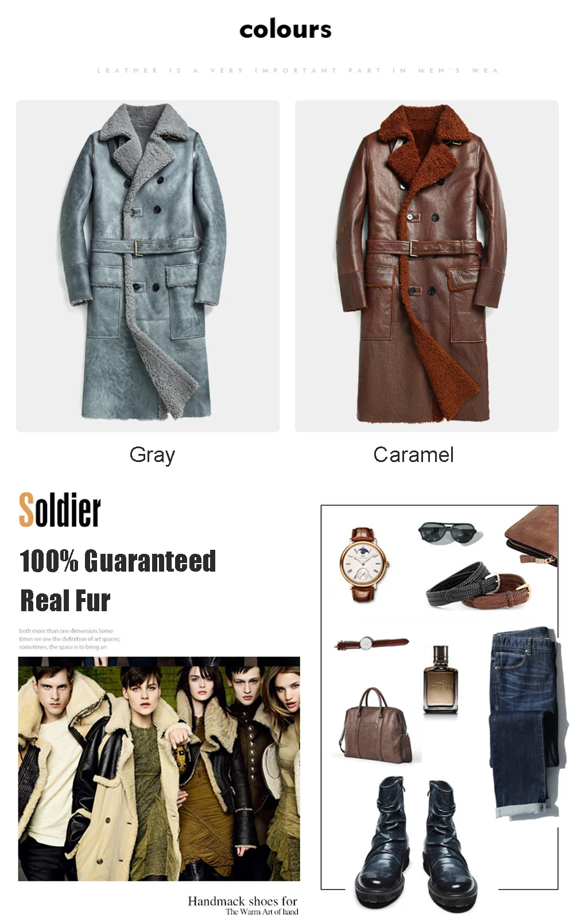
Task: Select the Caramel colour label
Action: 413,455
